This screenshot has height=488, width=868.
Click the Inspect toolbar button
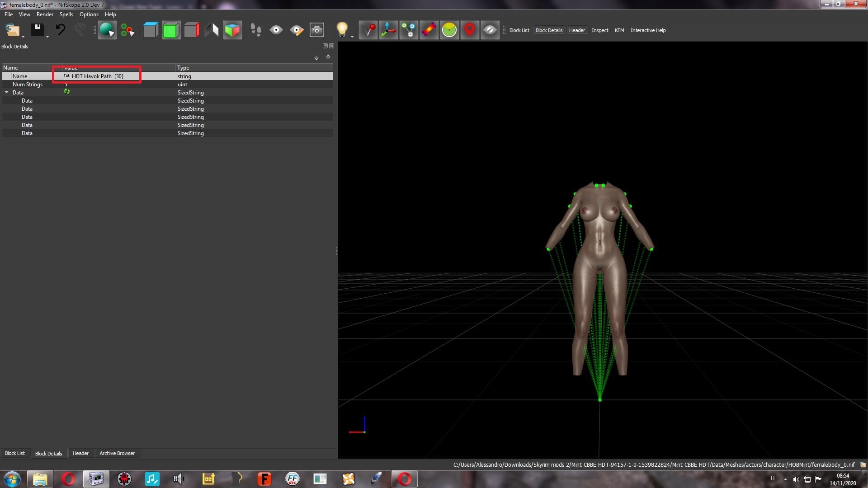[x=600, y=30]
